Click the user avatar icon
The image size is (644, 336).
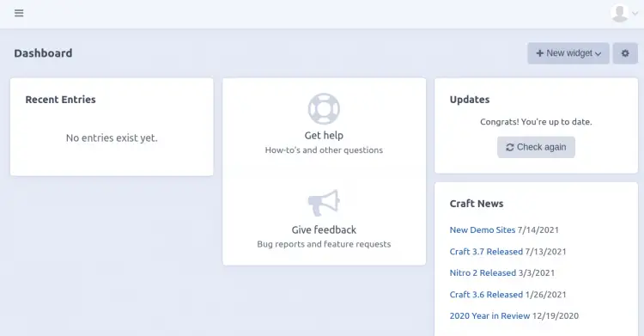[619, 13]
